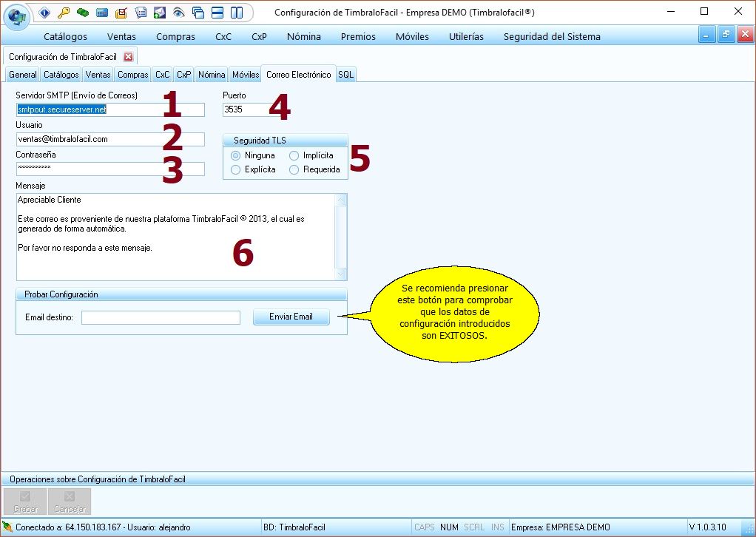Click the "Conectado a: 64.150.183.167" status text

pyautogui.click(x=69, y=527)
